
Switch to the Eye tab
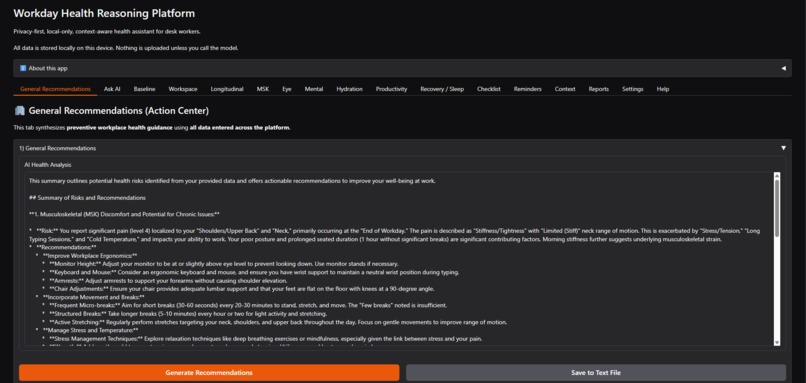(x=287, y=89)
